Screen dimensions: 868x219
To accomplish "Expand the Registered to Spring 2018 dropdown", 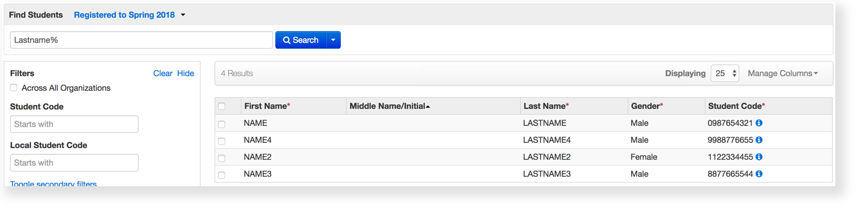I will (x=129, y=15).
